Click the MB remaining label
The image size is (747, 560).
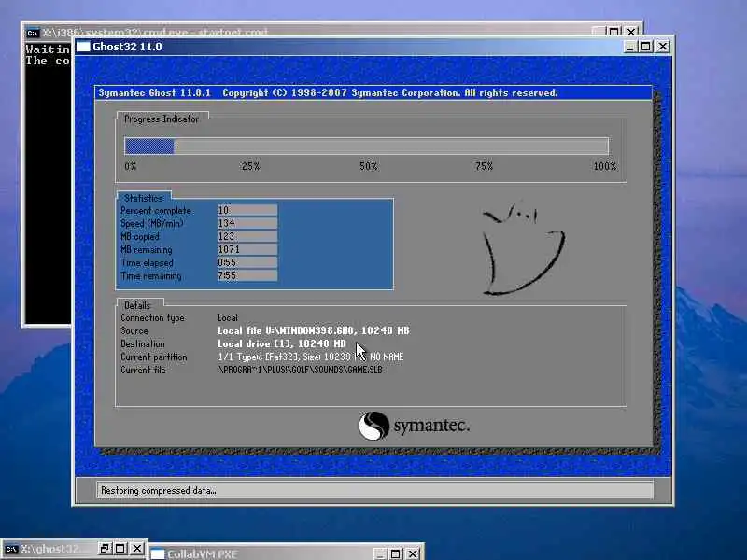point(147,249)
